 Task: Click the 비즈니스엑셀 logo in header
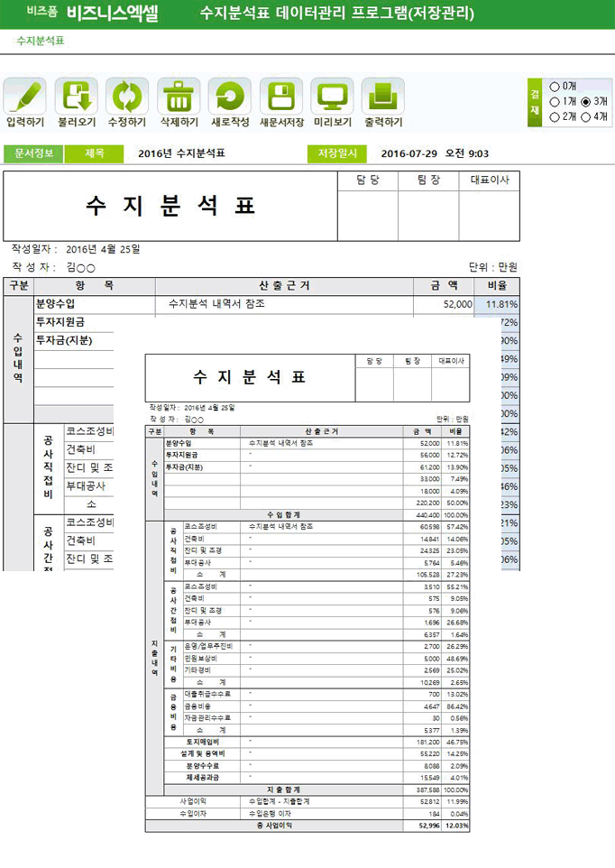click(112, 13)
